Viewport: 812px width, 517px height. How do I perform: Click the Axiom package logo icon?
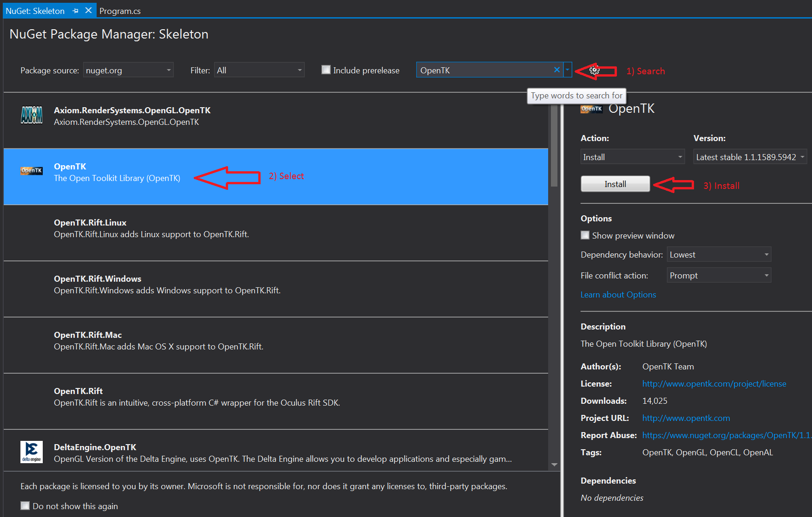tap(32, 116)
